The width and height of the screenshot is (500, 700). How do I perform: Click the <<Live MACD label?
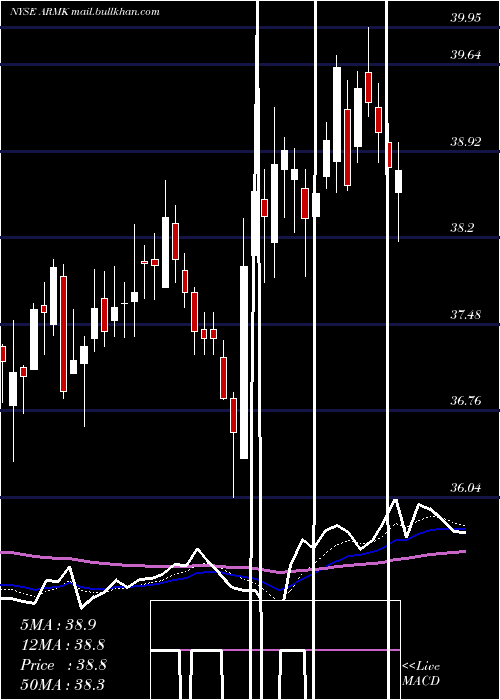point(421,673)
